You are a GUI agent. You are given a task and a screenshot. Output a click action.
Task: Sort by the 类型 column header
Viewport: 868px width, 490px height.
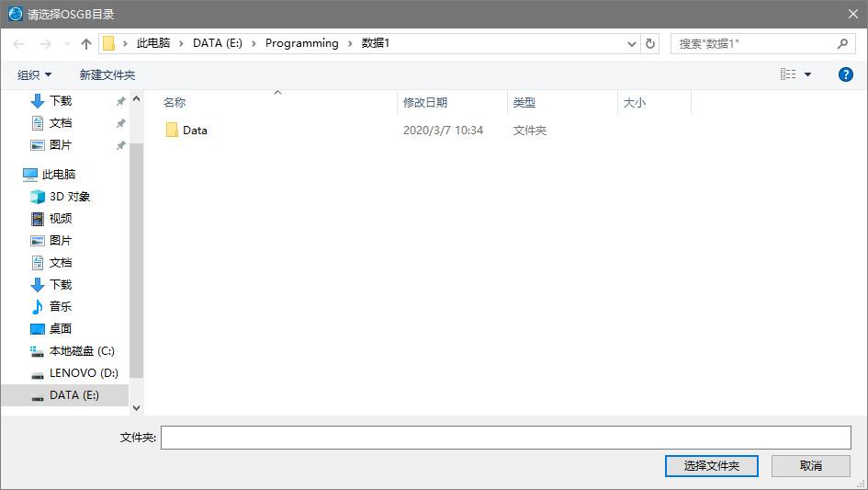click(524, 103)
